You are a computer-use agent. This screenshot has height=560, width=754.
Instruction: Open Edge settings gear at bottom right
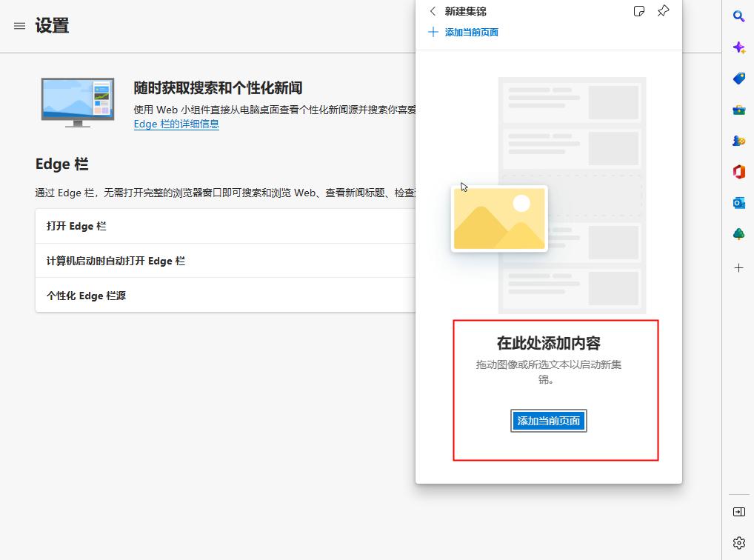click(738, 543)
